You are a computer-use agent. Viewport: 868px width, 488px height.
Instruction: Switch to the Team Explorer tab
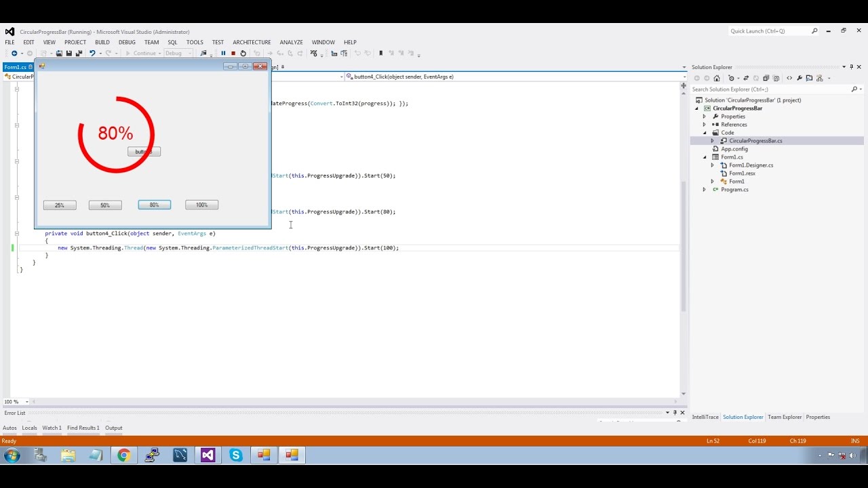coord(785,417)
